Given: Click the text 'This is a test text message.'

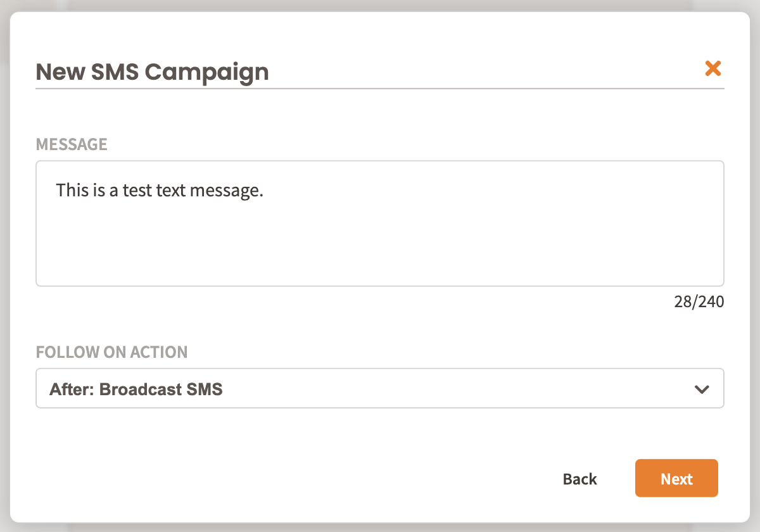Looking at the screenshot, I should point(159,190).
